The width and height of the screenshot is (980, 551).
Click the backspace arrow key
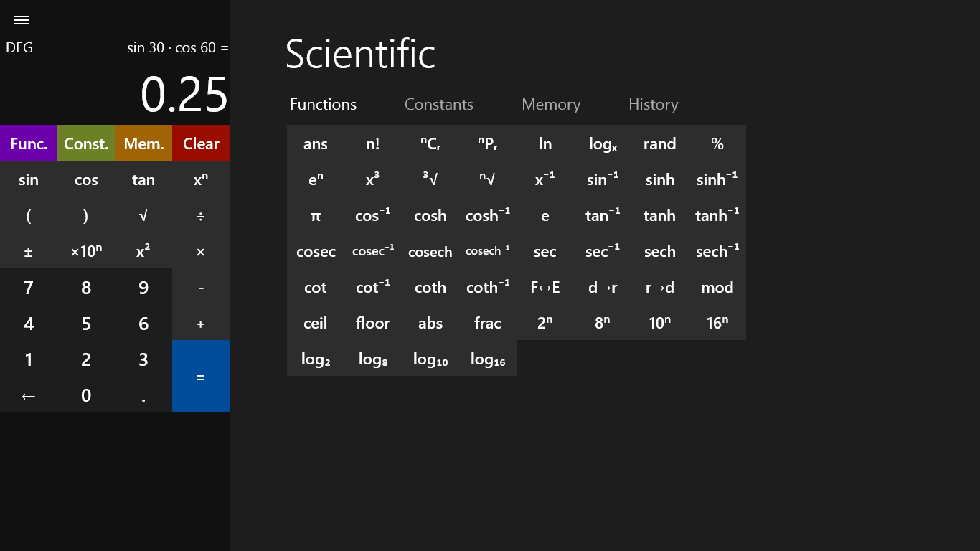[29, 395]
